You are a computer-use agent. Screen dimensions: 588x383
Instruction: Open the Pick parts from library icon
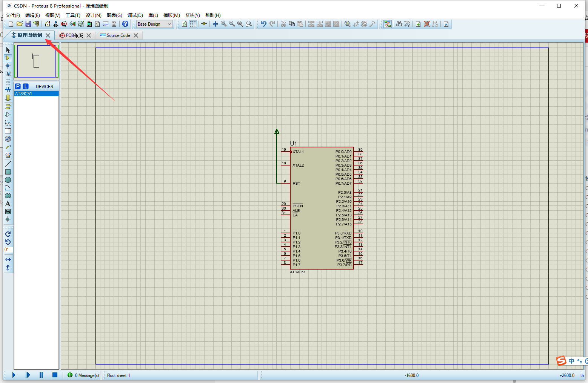[x=348, y=24]
